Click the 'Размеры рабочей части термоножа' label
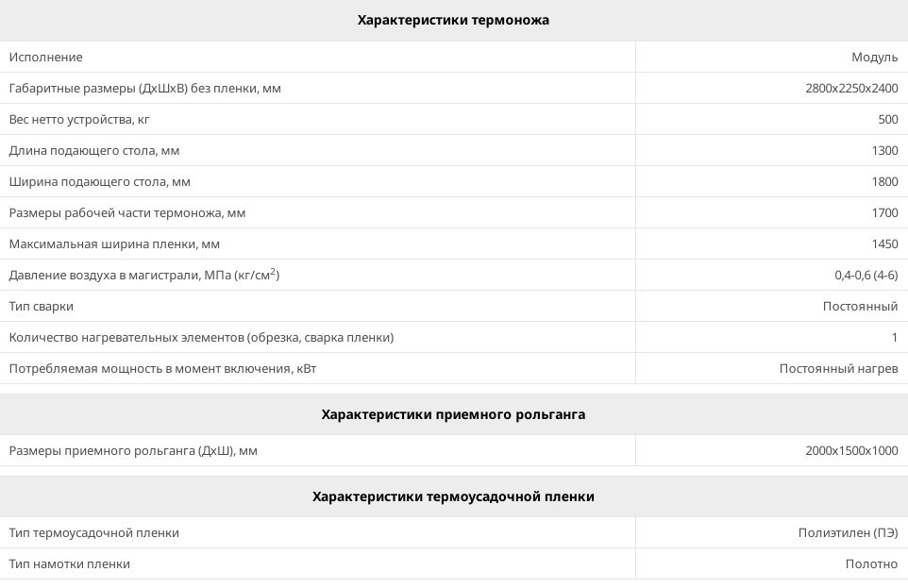The image size is (908, 588). pyautogui.click(x=127, y=213)
